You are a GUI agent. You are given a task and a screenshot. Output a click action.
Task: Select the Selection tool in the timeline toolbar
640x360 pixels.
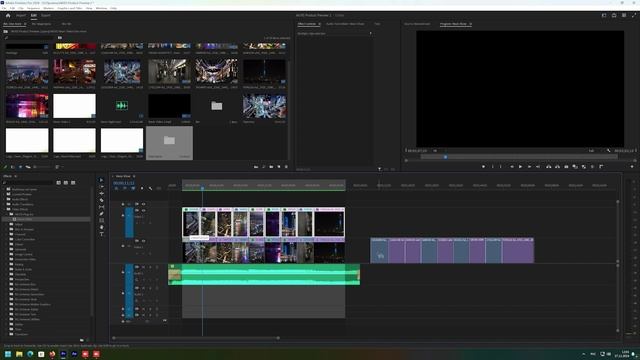(101, 180)
